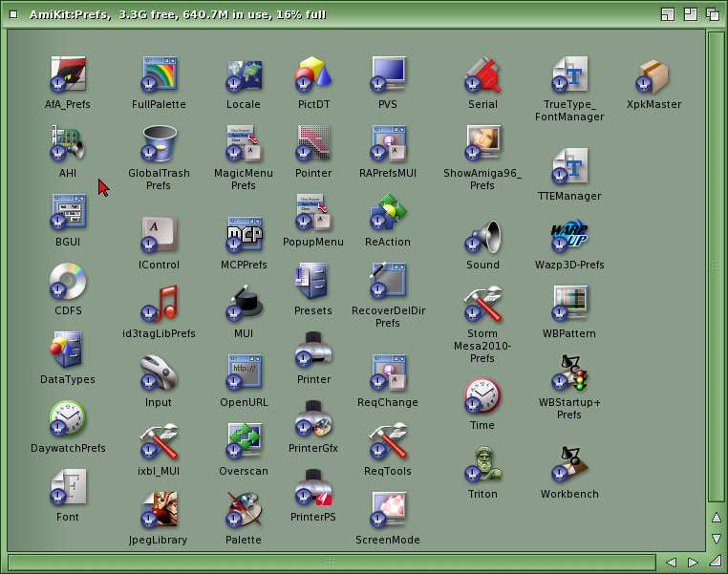The height and width of the screenshot is (574, 728).
Task: Open the DataTypes prefs icon
Action: (x=68, y=349)
